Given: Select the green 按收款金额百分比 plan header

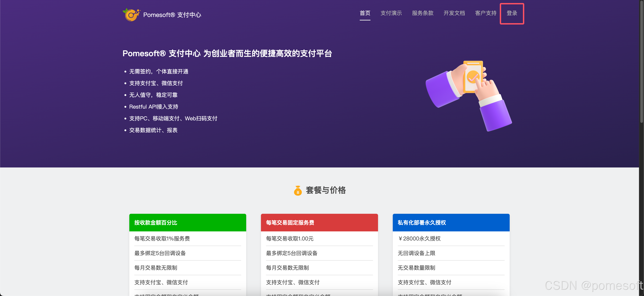Looking at the screenshot, I should coord(187,223).
